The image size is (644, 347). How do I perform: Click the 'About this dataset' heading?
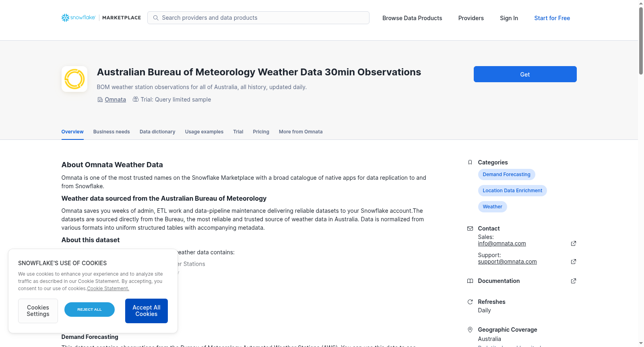pos(91,240)
